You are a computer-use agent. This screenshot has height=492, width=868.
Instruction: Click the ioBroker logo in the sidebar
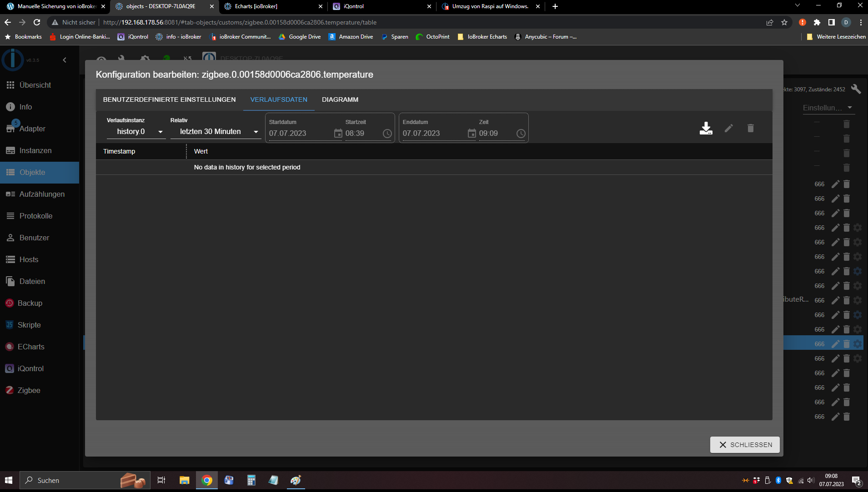click(x=13, y=60)
